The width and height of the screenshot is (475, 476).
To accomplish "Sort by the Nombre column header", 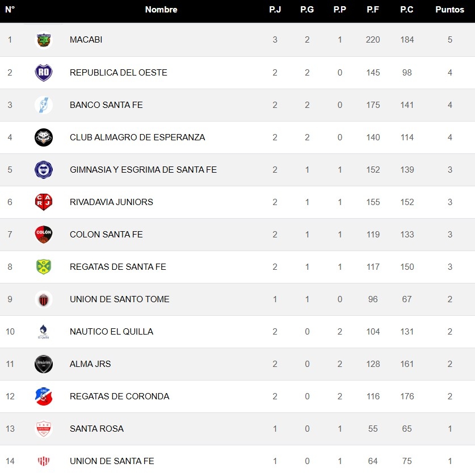I will tap(161, 10).
